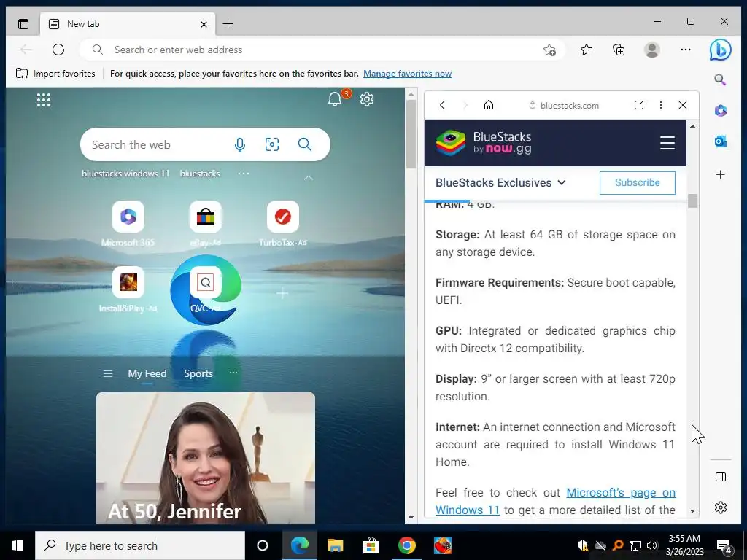Start voice search microphone icon

tap(240, 145)
